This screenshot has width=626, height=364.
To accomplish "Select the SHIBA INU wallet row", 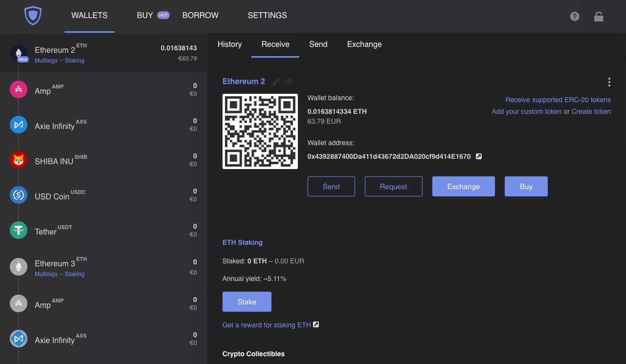I will pyautogui.click(x=103, y=160).
